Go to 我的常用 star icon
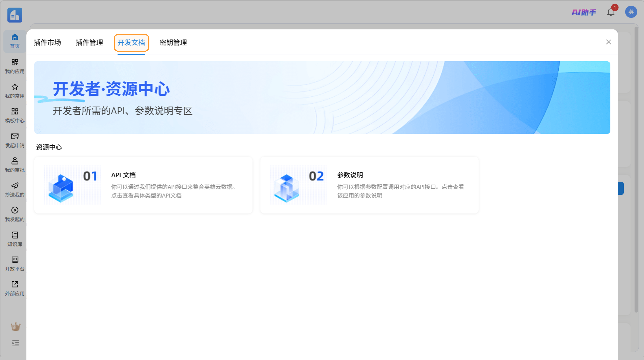This screenshot has height=360, width=644. 14,91
